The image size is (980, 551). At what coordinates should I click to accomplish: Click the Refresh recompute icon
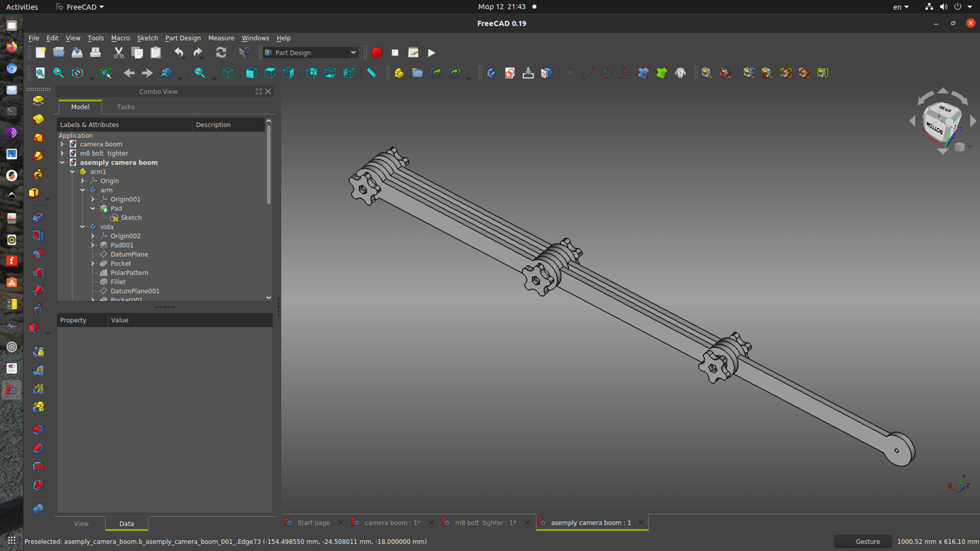point(221,53)
